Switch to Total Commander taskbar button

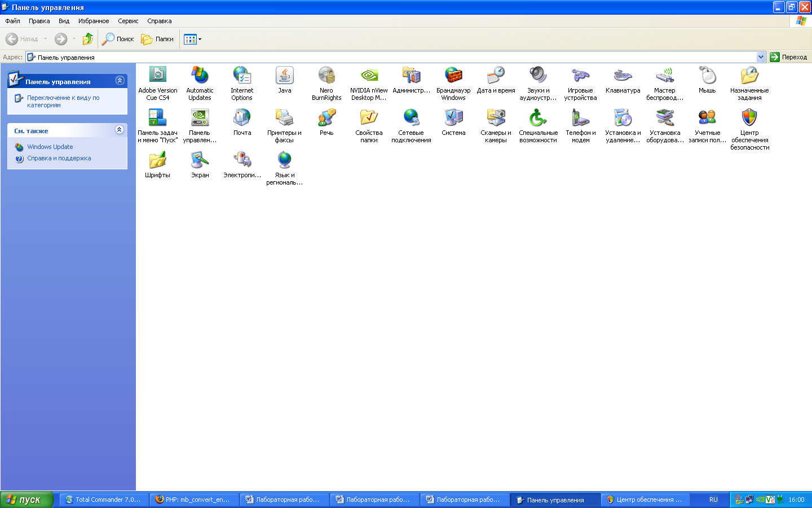pyautogui.click(x=104, y=500)
